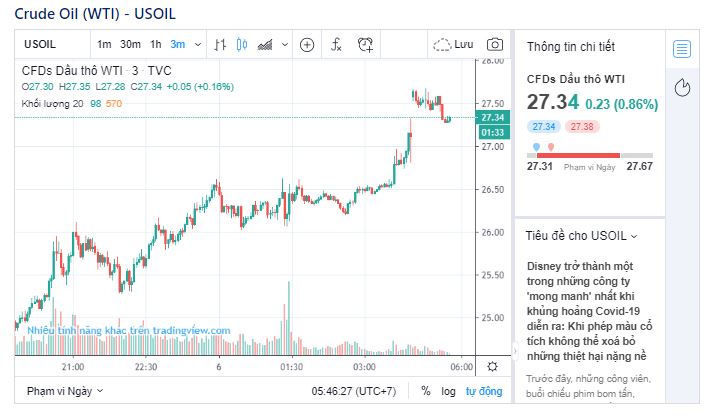Take a chart snapshot with the camera

click(x=494, y=44)
